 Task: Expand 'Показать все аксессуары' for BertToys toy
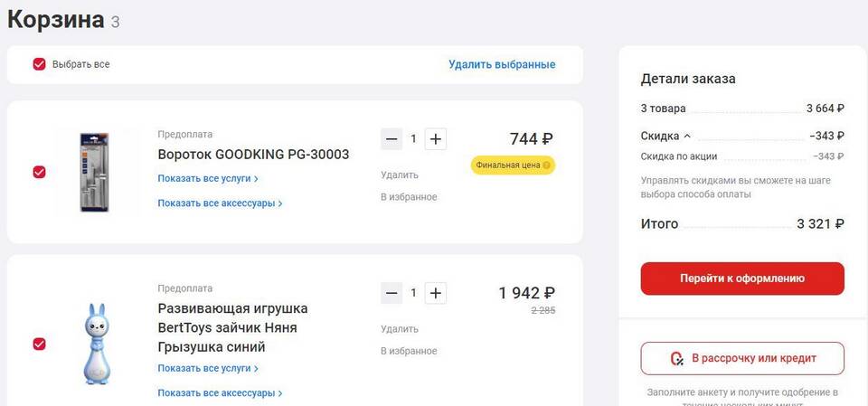220,393
